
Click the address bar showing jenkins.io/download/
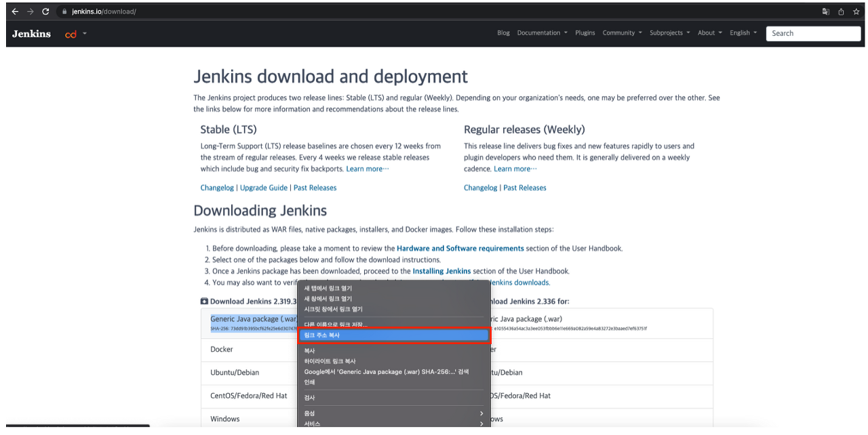tap(434, 12)
